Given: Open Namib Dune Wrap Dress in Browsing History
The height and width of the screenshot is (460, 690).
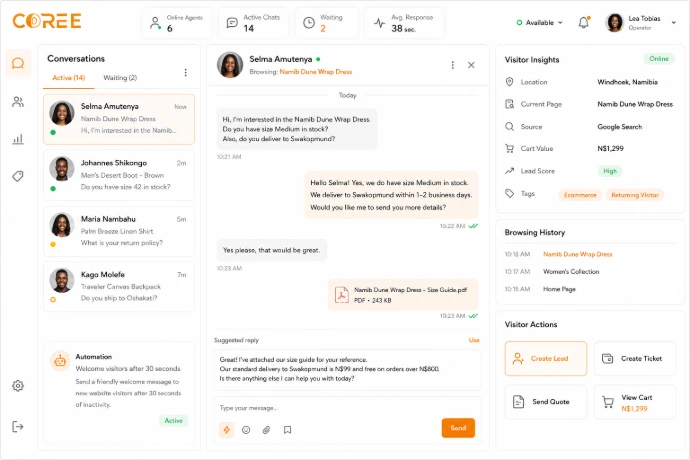Looking at the screenshot, I should (x=577, y=254).
